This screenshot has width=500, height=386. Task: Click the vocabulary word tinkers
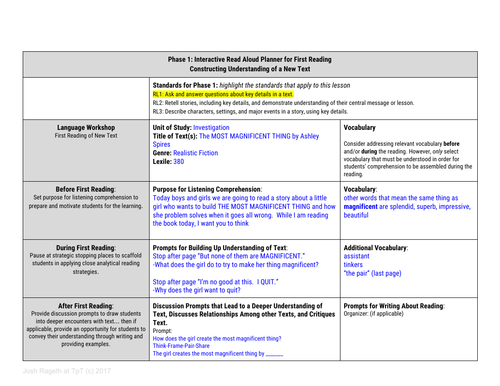click(x=353, y=265)
